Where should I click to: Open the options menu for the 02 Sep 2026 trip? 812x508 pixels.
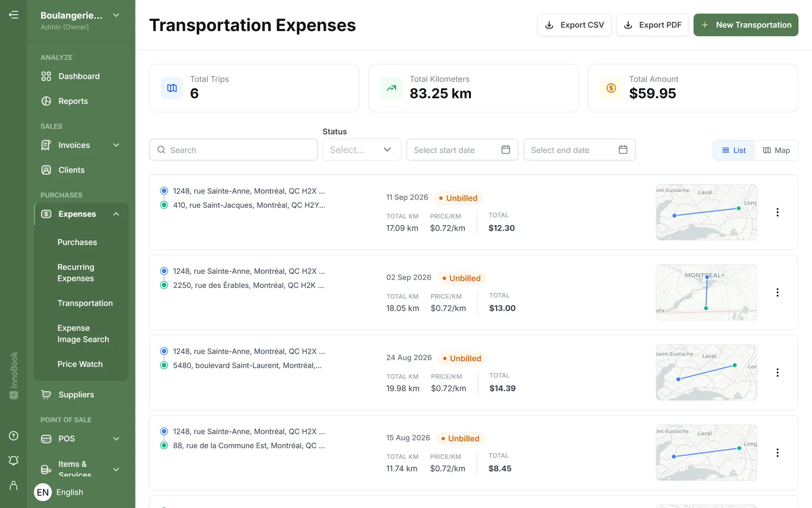point(777,293)
